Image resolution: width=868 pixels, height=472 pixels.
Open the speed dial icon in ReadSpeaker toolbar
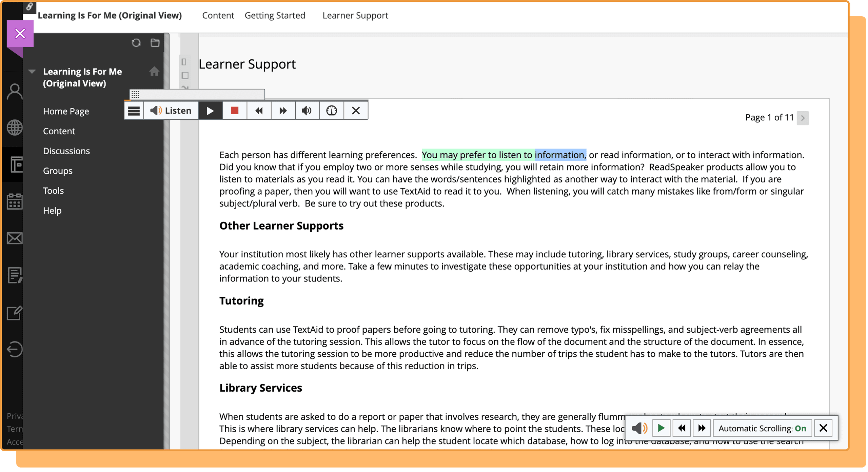[332, 111]
